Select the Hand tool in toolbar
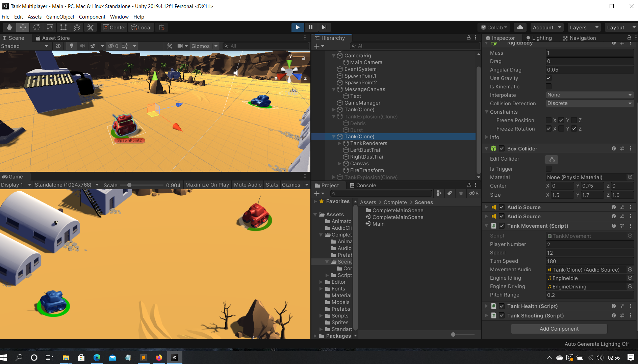 point(9,27)
